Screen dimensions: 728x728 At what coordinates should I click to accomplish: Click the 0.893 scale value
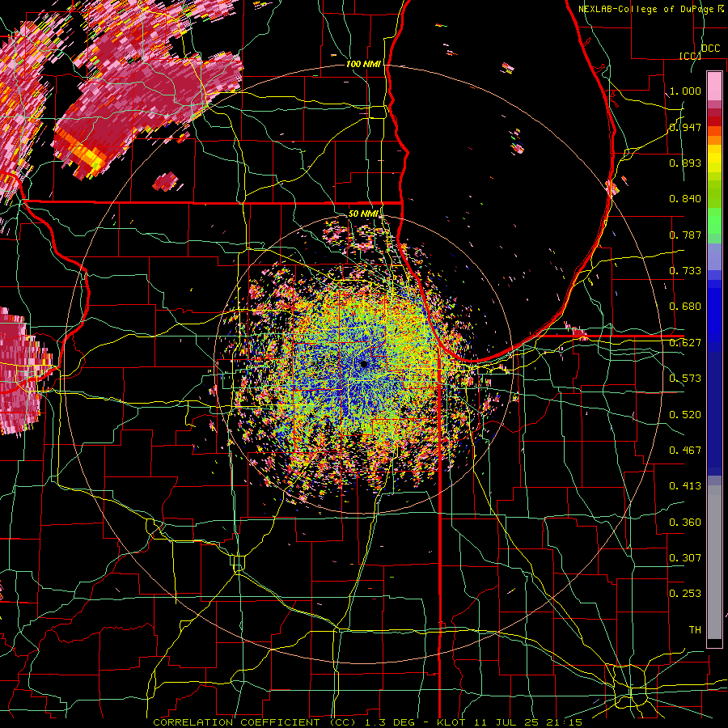pyautogui.click(x=685, y=163)
